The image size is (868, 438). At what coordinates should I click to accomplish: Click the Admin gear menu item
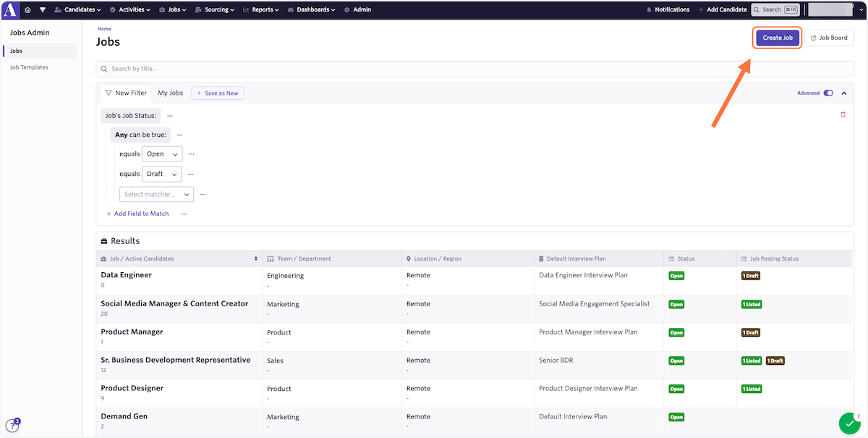coord(357,10)
